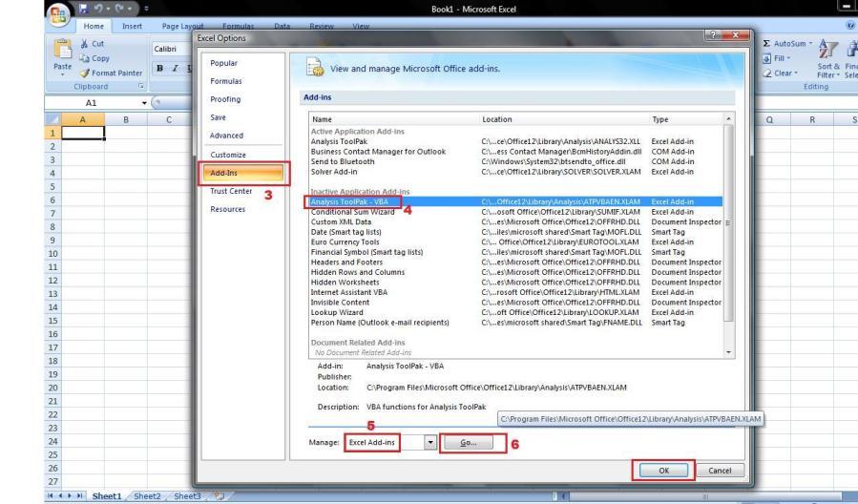
Task: Open the Formulas options category
Action: 226,81
